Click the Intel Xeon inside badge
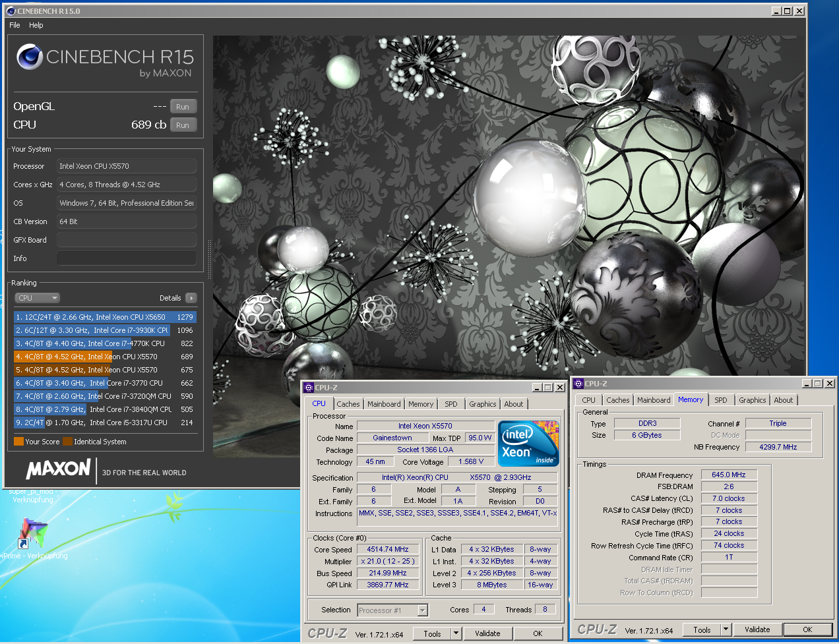 coord(529,443)
